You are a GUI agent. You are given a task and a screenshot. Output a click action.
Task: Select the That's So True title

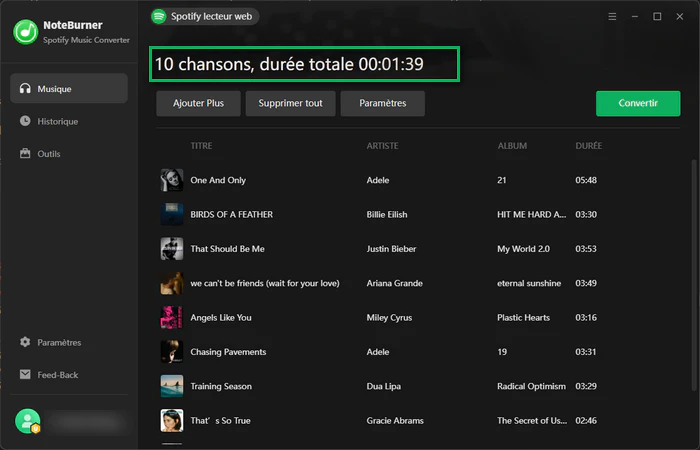[220, 421]
